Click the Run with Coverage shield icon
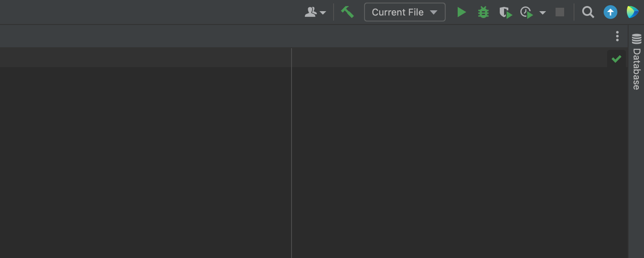 click(505, 12)
